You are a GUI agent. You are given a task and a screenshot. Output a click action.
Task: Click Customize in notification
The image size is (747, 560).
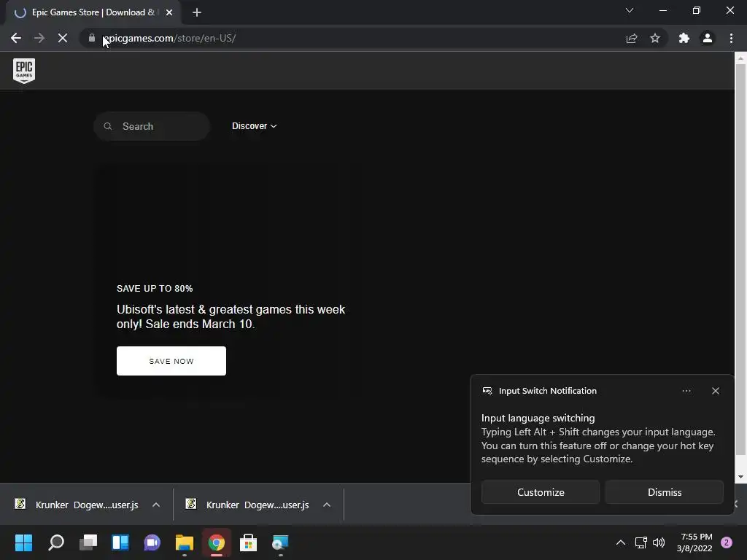click(x=541, y=492)
